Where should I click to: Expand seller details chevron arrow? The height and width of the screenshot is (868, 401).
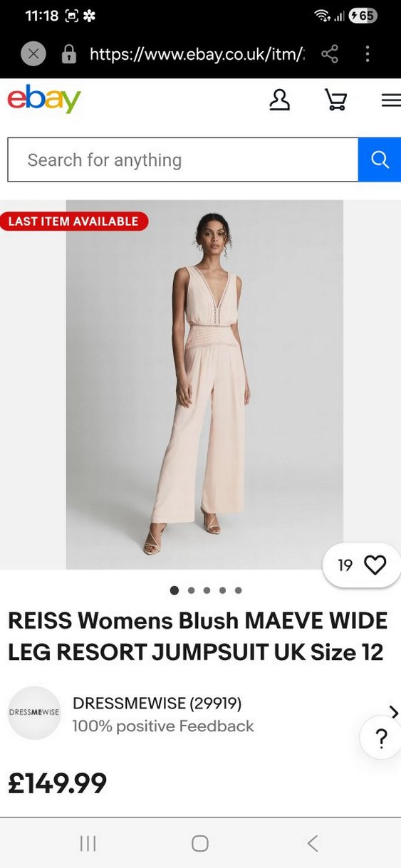point(394,712)
